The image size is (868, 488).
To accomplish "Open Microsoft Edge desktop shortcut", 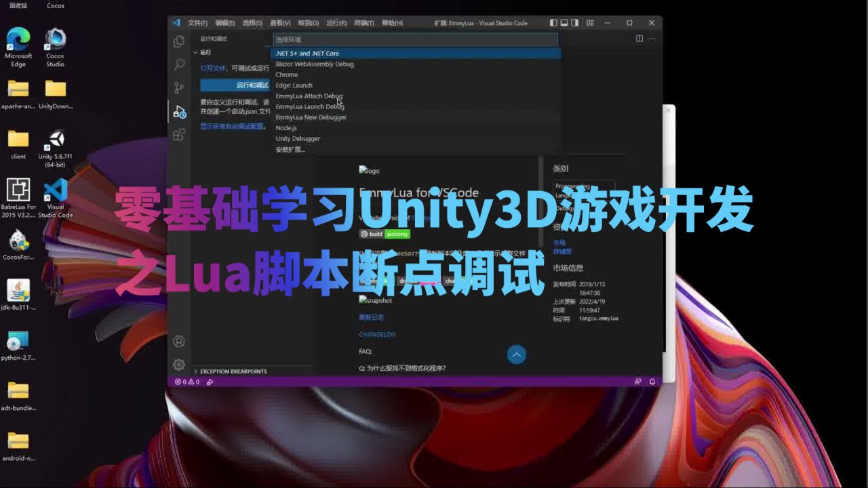I will [18, 47].
